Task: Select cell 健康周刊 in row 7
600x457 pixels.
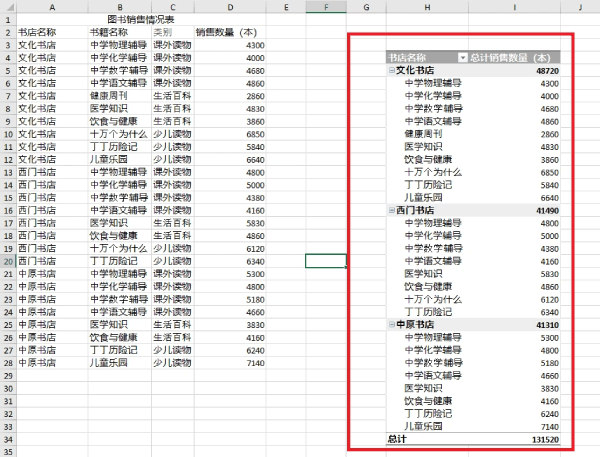Action: point(120,96)
